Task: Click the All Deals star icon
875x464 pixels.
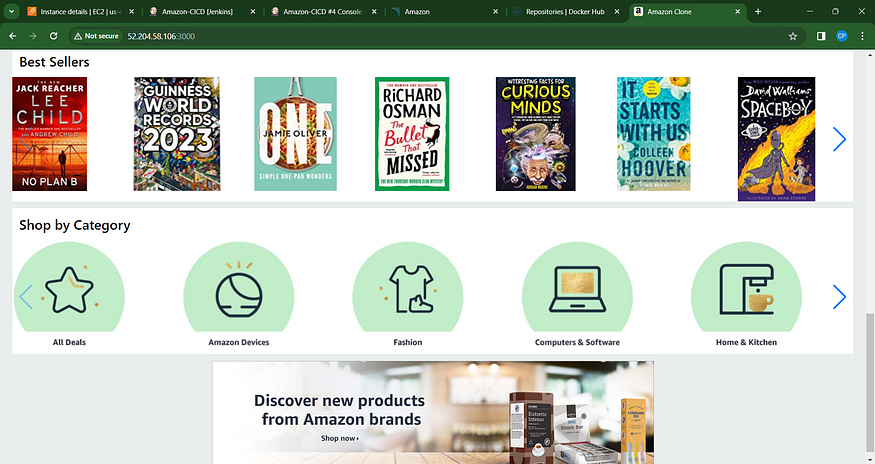Action: [x=69, y=289]
